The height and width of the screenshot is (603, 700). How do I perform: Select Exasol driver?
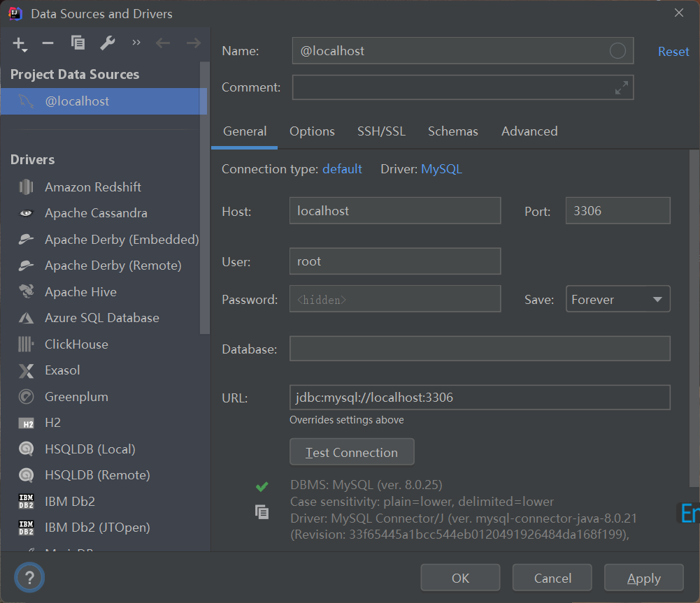(x=62, y=370)
